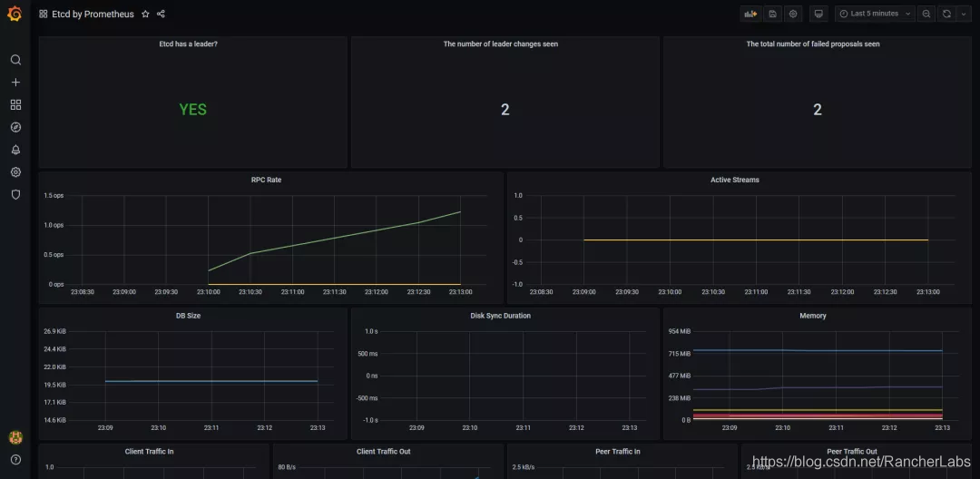This screenshot has height=479, width=980.
Task: Open the Active Streams panel title menu
Action: 735,180
